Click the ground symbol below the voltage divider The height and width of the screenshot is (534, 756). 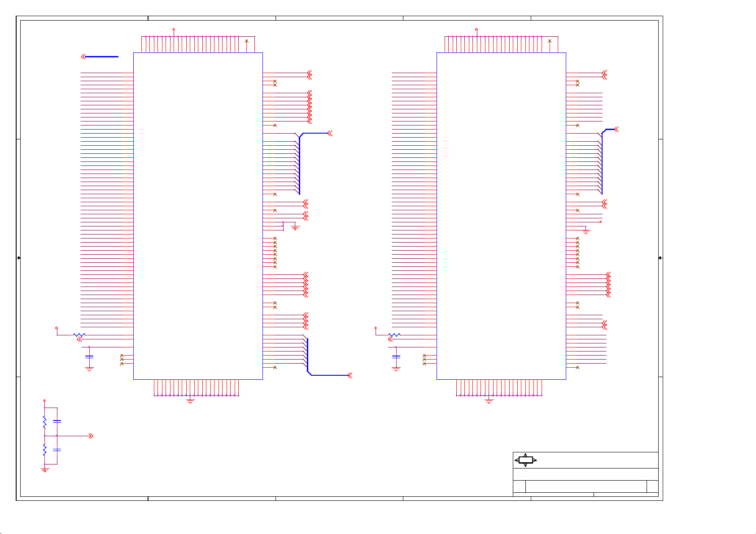click(x=44, y=469)
